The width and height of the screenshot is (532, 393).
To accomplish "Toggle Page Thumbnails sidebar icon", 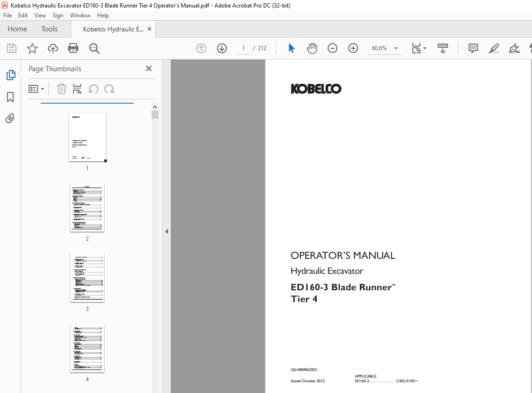I will tap(10, 75).
